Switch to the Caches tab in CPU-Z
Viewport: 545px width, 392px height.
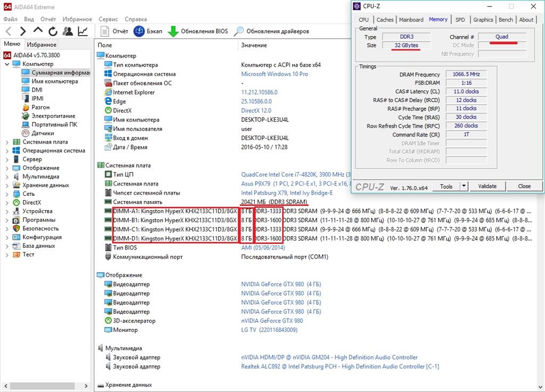pyautogui.click(x=385, y=20)
